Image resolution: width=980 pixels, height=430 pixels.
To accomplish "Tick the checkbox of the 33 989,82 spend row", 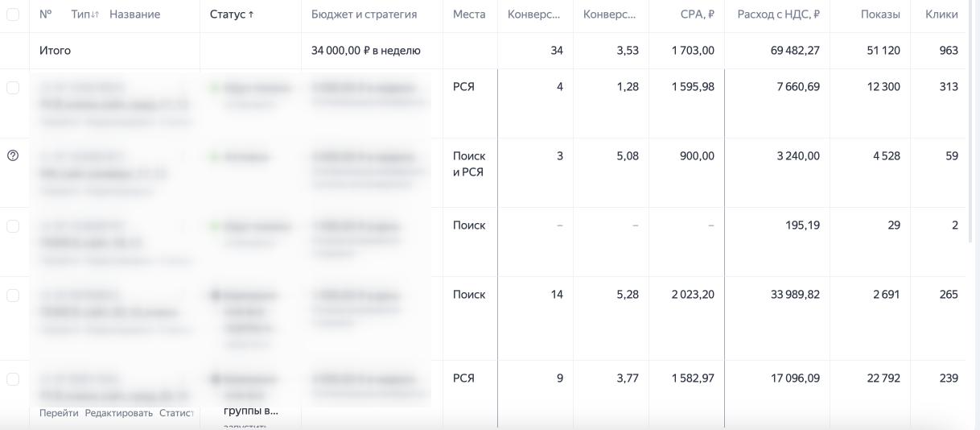I will click(13, 296).
